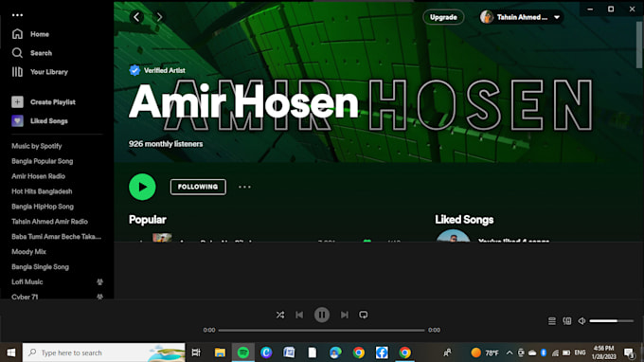The width and height of the screenshot is (644, 362).
Task: Open the play queue icon
Action: [552, 321]
